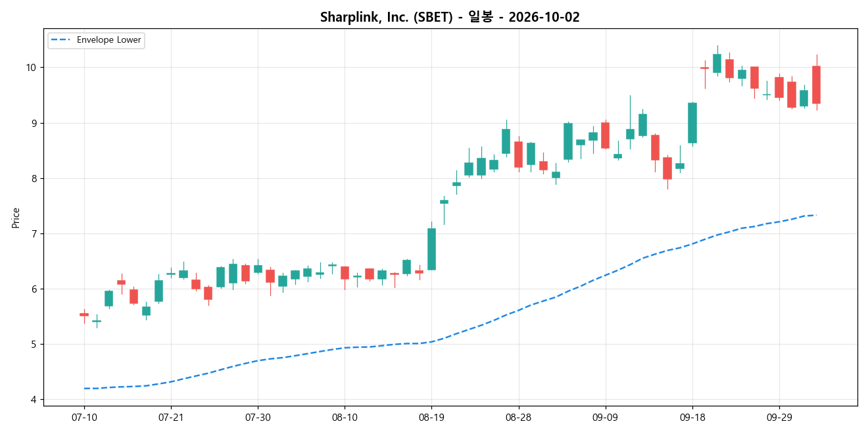Click the 09-09 x-axis date label
Image resolution: width=868 pixels, height=434 pixels.
605,418
